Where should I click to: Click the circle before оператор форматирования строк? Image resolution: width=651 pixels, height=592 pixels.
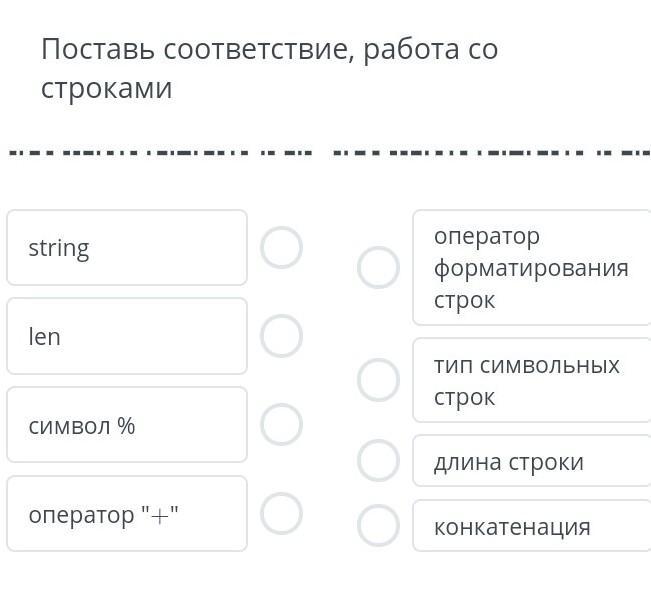[378, 268]
